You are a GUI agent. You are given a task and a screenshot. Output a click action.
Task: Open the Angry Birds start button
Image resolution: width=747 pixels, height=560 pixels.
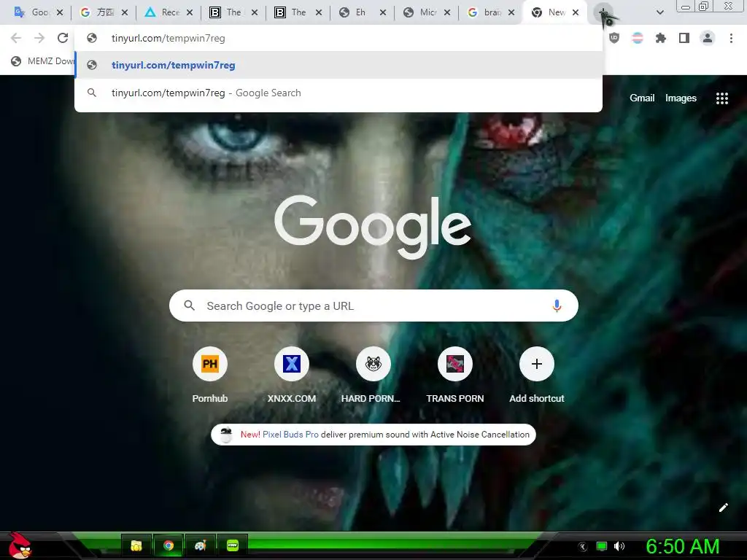tap(20, 545)
